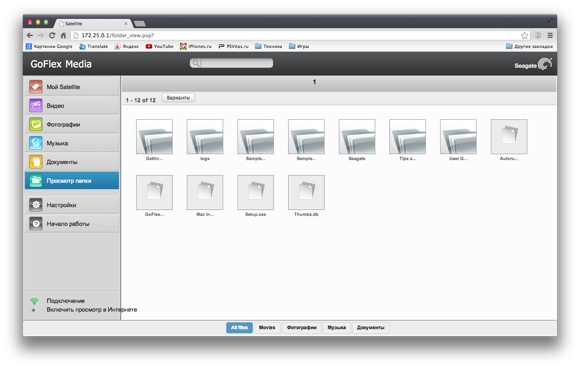Open the Варианты options dropdown
Image resolution: width=580 pixels, height=368 pixels.
[178, 98]
